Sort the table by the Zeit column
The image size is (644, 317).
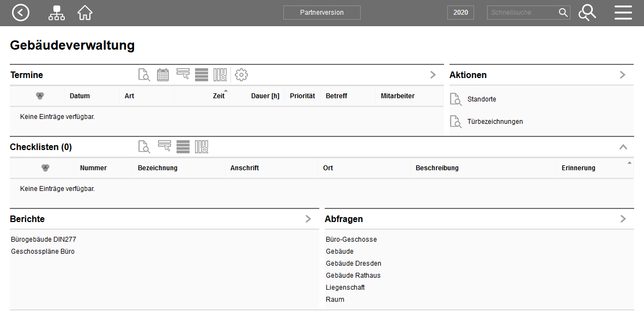[x=219, y=95]
